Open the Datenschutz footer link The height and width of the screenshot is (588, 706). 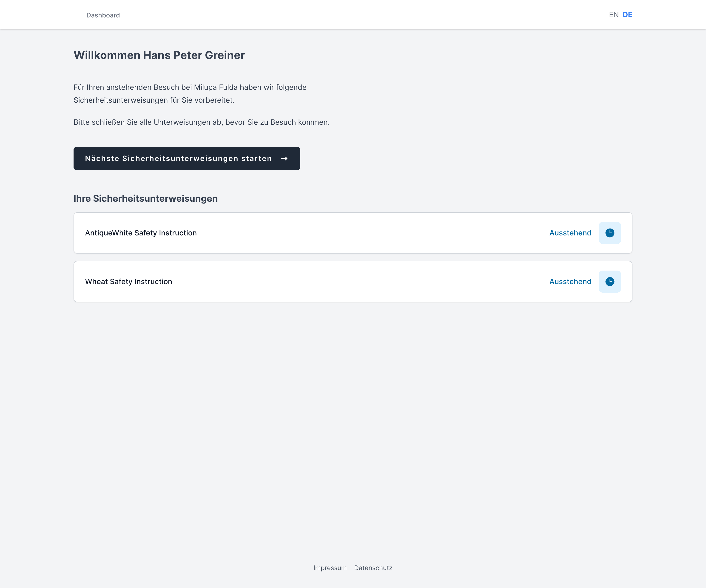pyautogui.click(x=373, y=568)
